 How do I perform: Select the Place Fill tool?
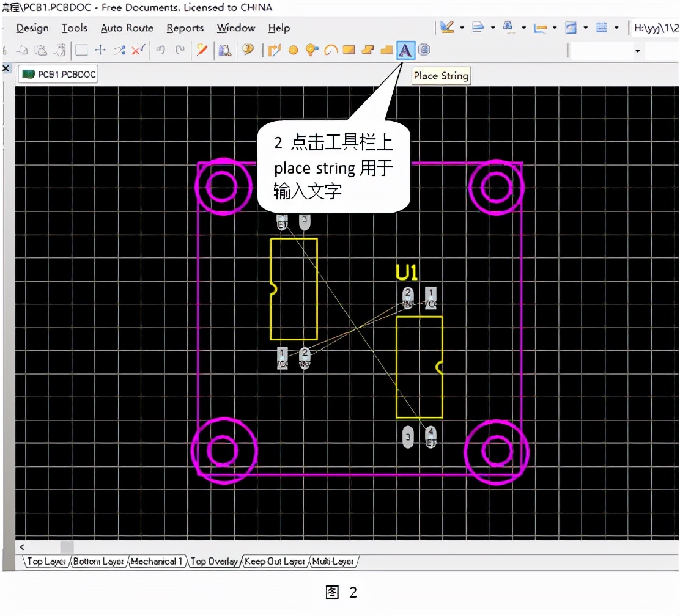(x=348, y=50)
